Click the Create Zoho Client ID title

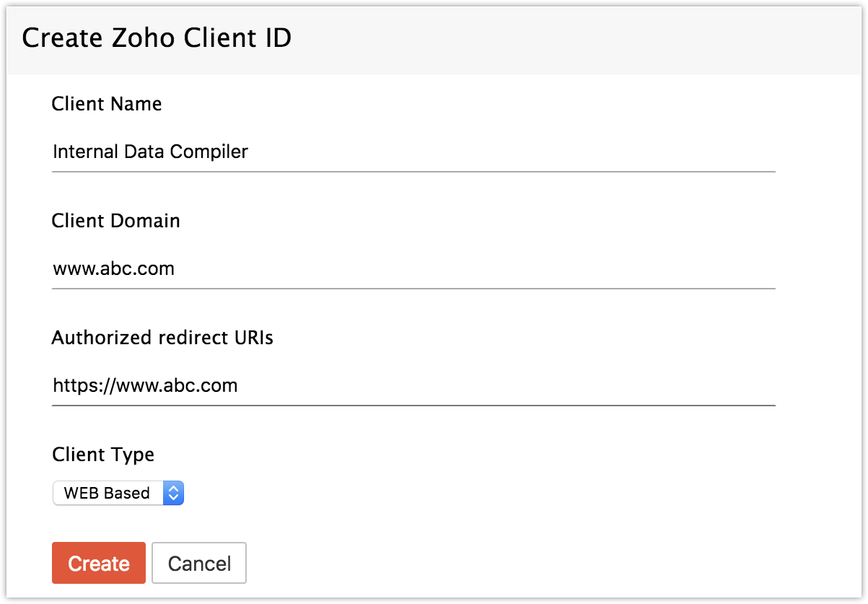pyautogui.click(x=157, y=38)
